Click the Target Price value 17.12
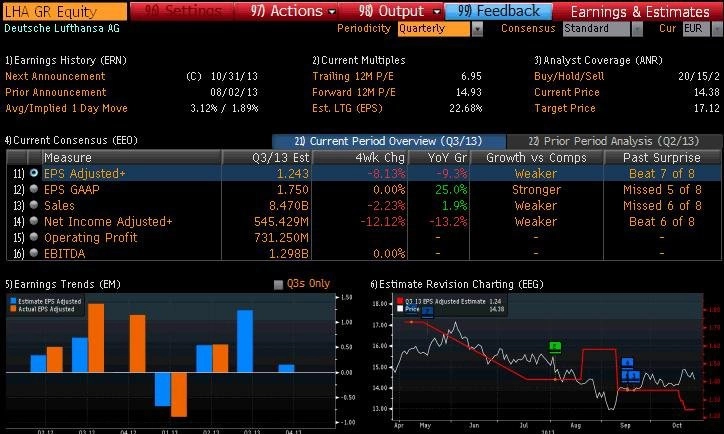724x434 pixels. 706,108
